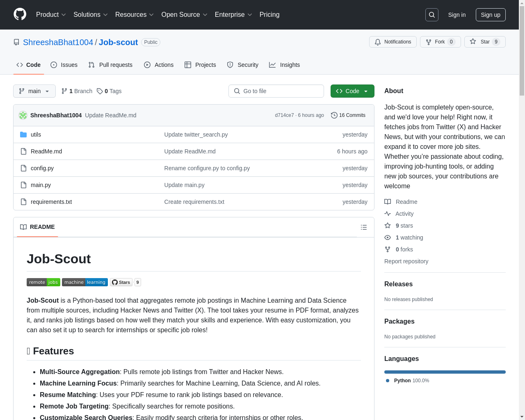Click the machine learning badge
Screen dimensions: 525x420
tap(85, 282)
